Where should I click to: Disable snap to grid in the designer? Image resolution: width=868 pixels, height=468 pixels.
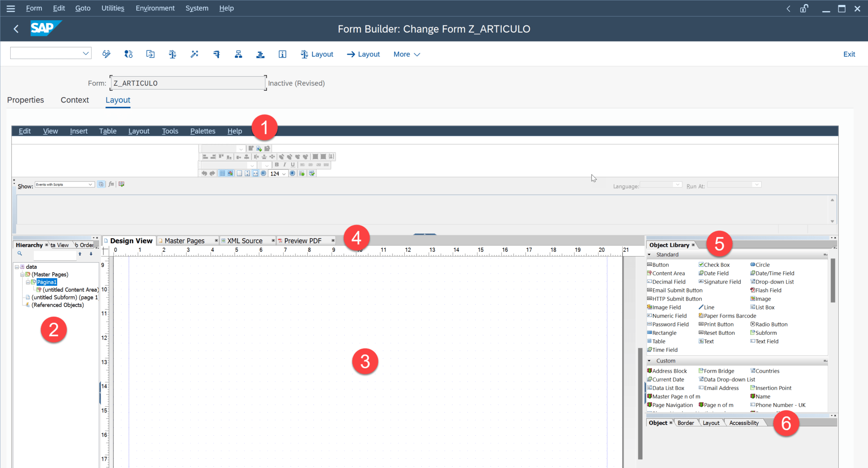tap(230, 174)
